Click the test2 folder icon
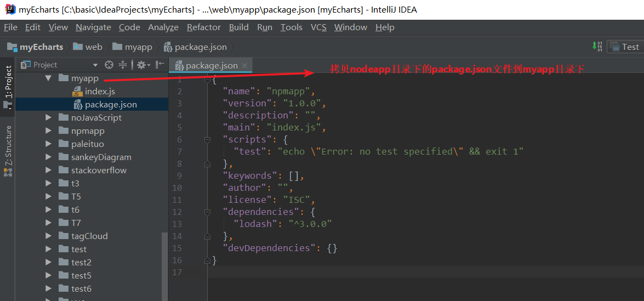Image resolution: width=644 pixels, height=301 pixels. click(x=63, y=262)
